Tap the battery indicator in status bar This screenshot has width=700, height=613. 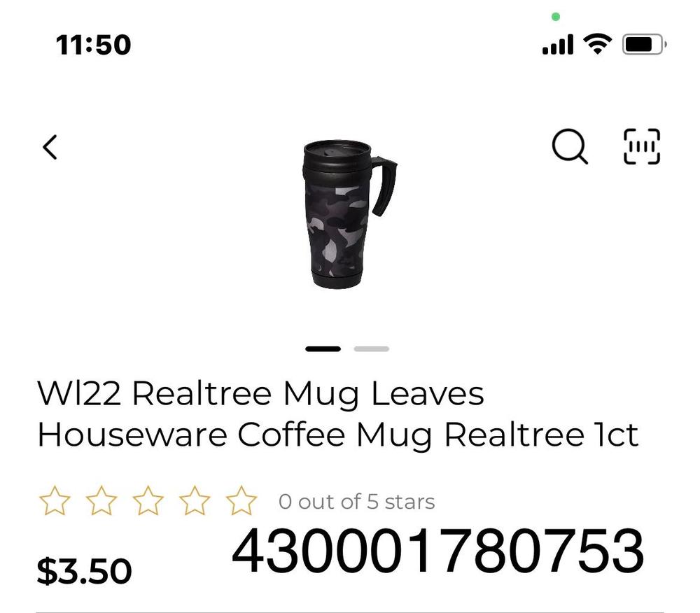pyautogui.click(x=645, y=44)
